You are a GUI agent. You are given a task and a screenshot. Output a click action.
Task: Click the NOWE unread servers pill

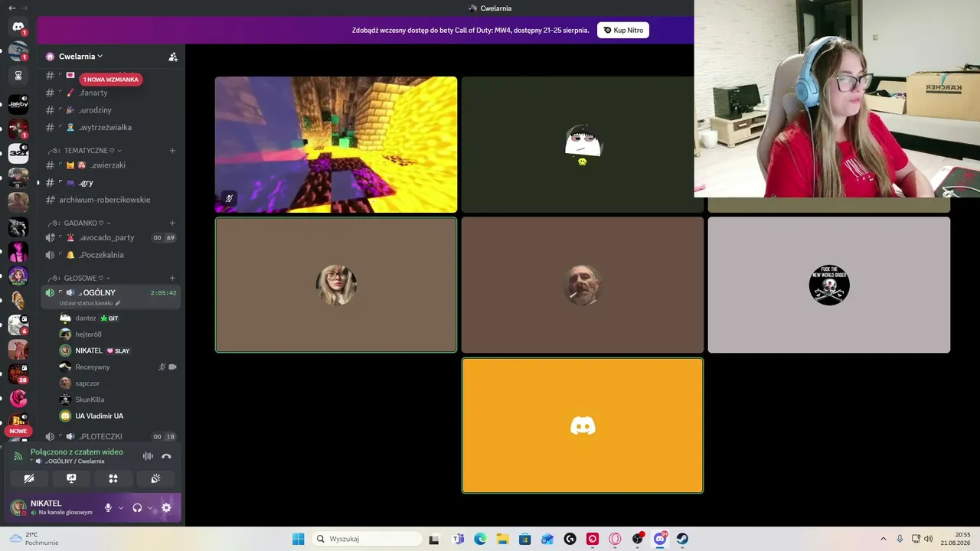[18, 431]
